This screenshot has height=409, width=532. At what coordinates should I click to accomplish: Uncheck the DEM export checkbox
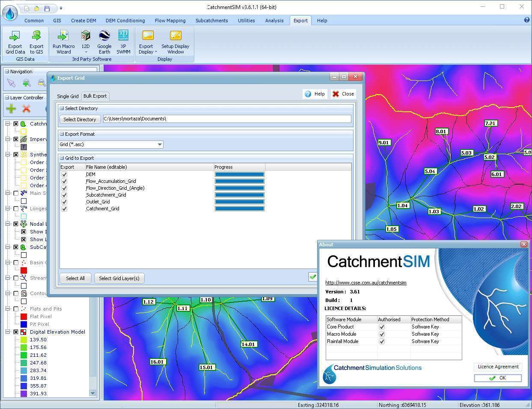click(64, 174)
